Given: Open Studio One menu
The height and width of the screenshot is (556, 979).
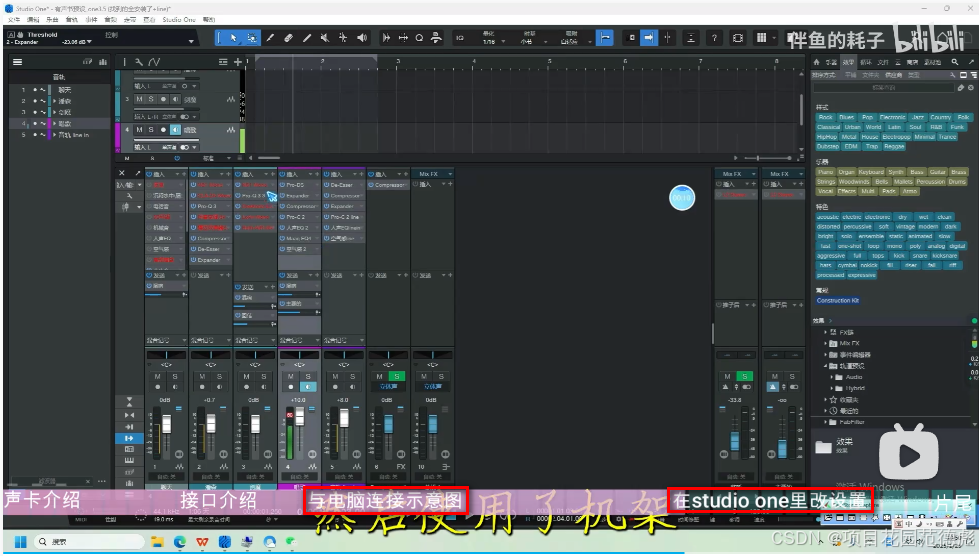Looking at the screenshot, I should [x=179, y=20].
